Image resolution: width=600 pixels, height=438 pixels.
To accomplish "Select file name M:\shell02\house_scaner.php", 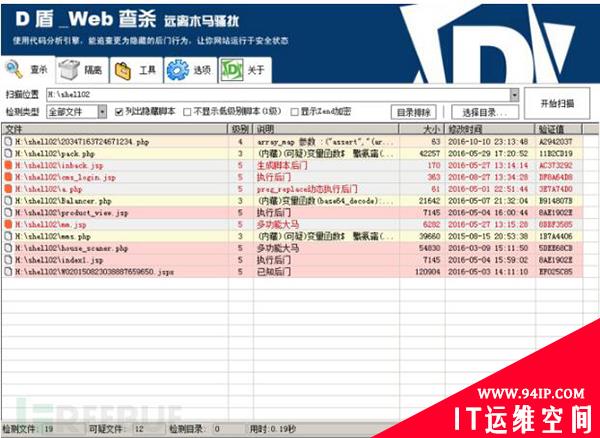I will 71,249.
